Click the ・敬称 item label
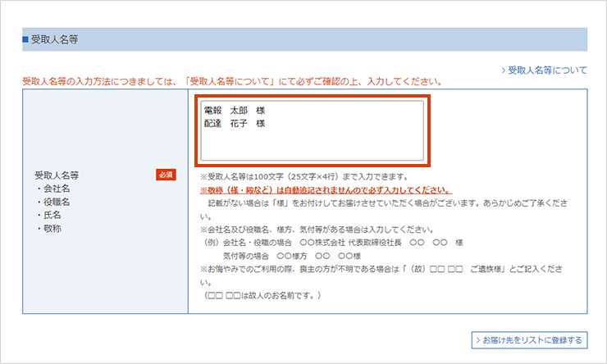The height and width of the screenshot is (364, 607). pos(48,228)
